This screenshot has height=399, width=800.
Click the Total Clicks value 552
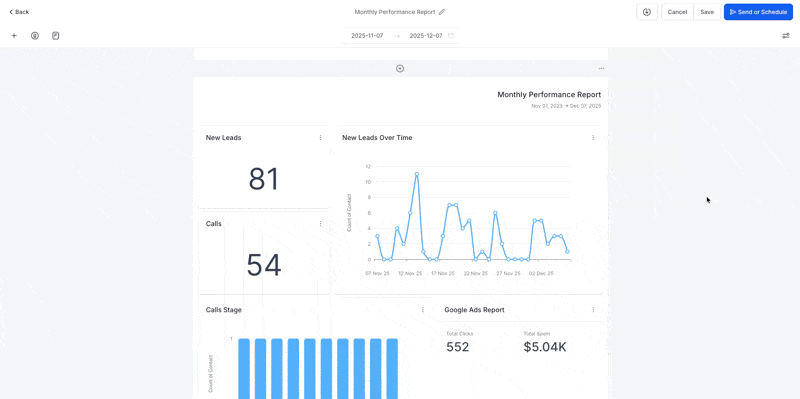pos(458,347)
